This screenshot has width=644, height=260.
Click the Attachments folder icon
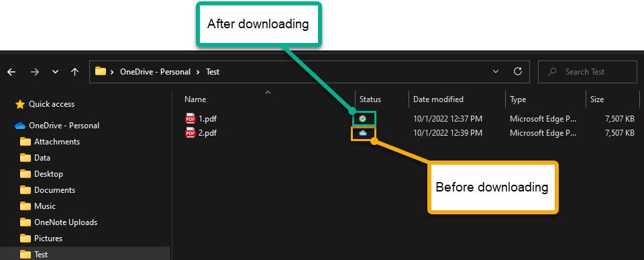click(25, 142)
